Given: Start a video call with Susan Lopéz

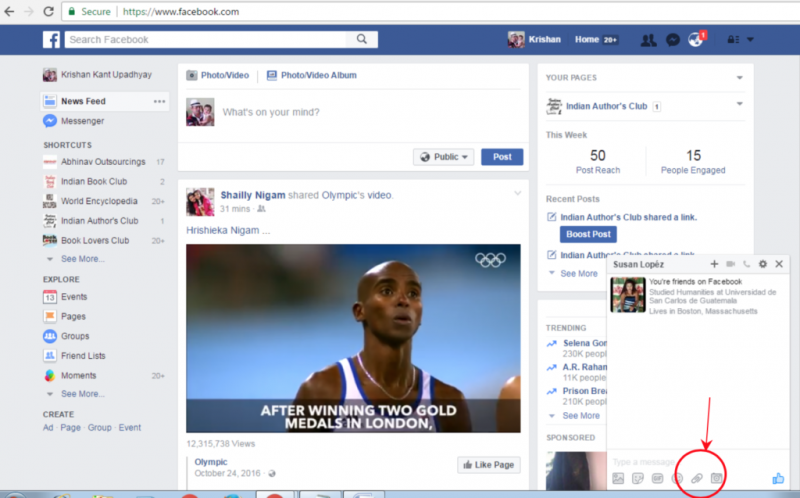Looking at the screenshot, I should tap(731, 264).
